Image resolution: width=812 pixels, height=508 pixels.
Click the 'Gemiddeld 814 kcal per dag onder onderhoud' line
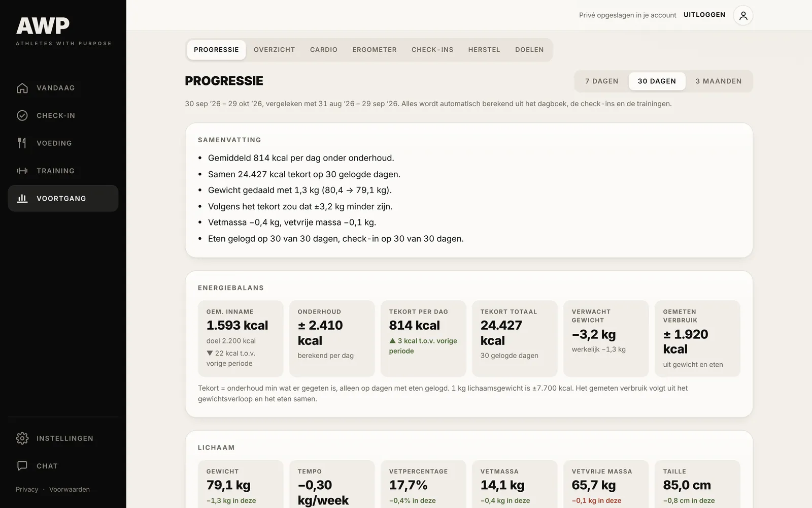coord(301,158)
